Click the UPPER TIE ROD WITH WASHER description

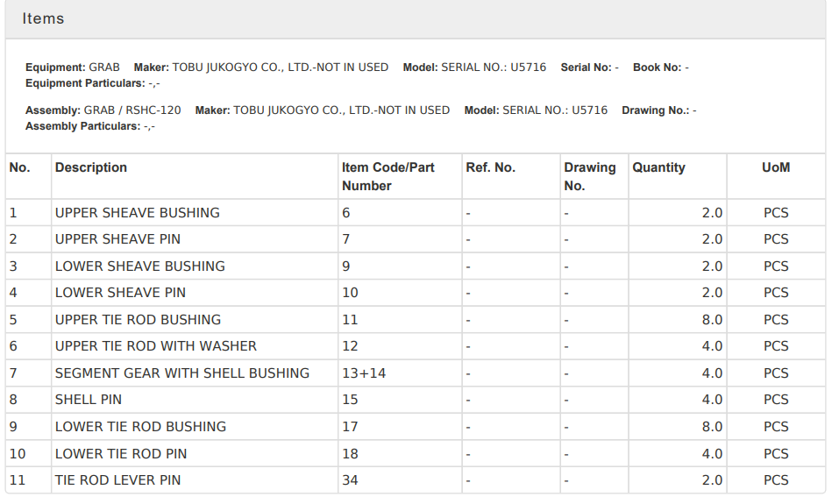click(x=155, y=346)
